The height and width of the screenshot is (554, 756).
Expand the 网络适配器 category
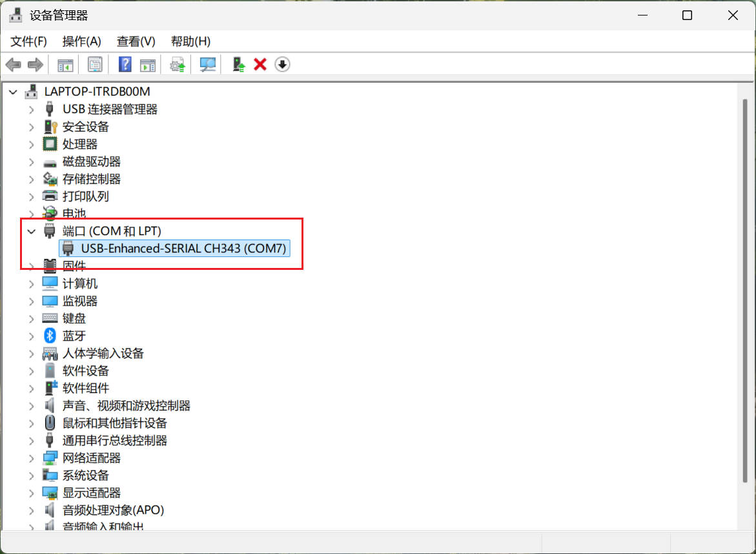click(31, 458)
